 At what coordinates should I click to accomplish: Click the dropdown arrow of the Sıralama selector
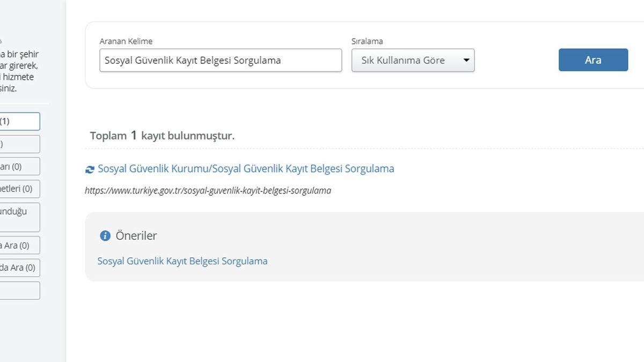point(466,60)
